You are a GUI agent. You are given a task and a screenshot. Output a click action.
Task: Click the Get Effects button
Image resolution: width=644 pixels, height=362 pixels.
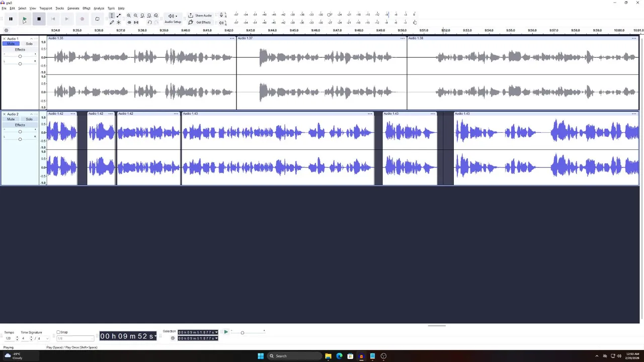pyautogui.click(x=200, y=22)
